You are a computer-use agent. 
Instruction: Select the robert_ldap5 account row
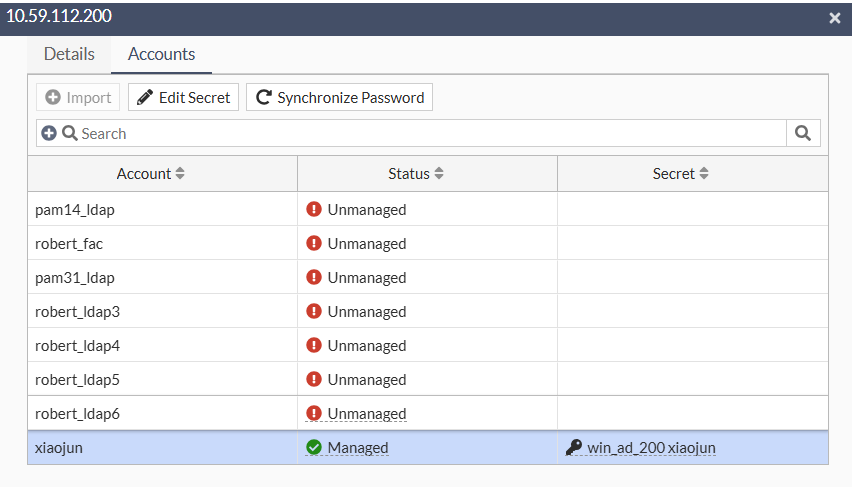click(x=428, y=379)
